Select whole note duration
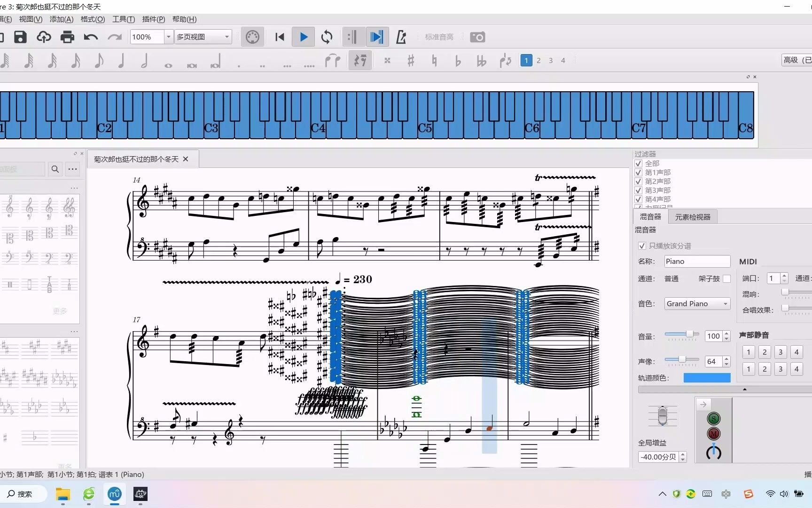The image size is (812, 508). 168,65
